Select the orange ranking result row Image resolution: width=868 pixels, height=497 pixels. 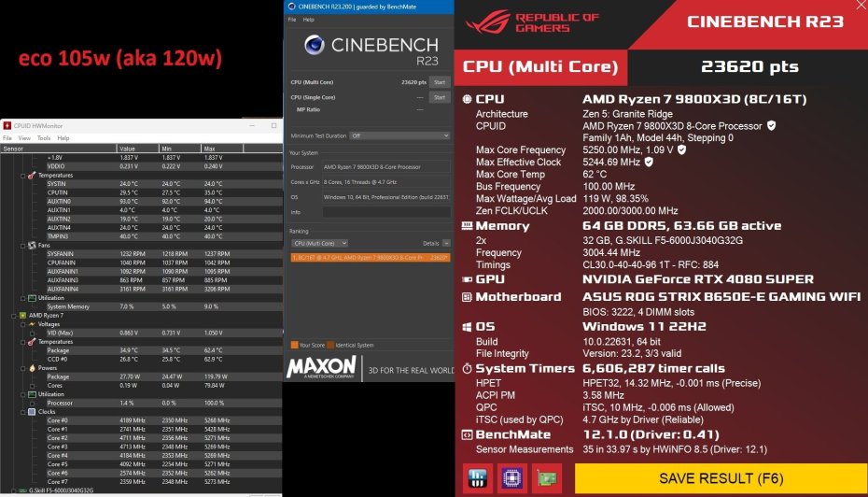click(371, 258)
